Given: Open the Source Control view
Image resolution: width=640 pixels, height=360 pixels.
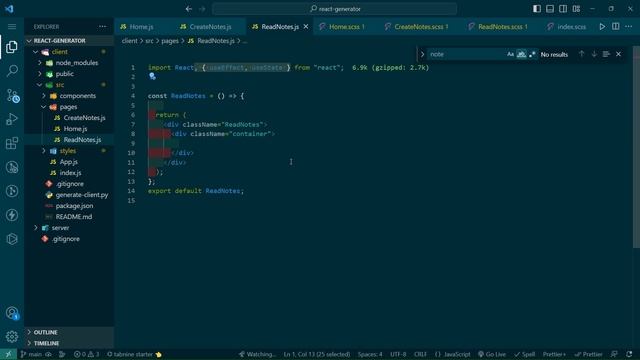Looking at the screenshot, I should [x=12, y=95].
